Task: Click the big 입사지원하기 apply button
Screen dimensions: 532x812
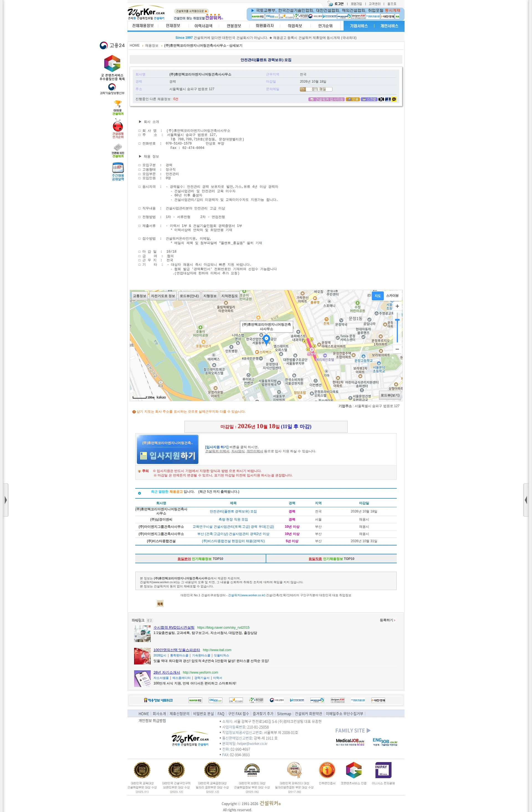Action: (167, 449)
